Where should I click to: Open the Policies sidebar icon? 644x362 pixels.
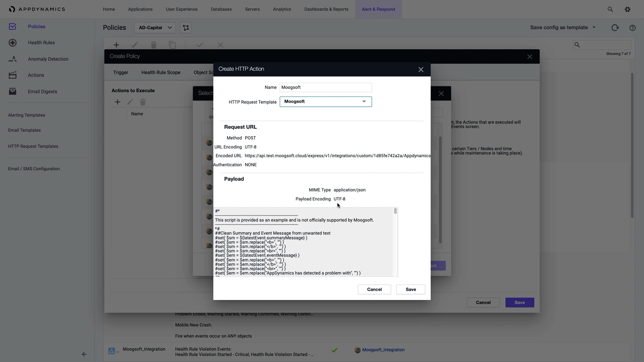(12, 26)
